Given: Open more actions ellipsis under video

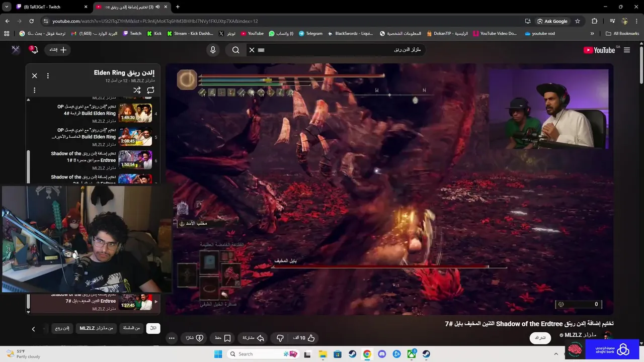Looking at the screenshot, I should coord(172,338).
